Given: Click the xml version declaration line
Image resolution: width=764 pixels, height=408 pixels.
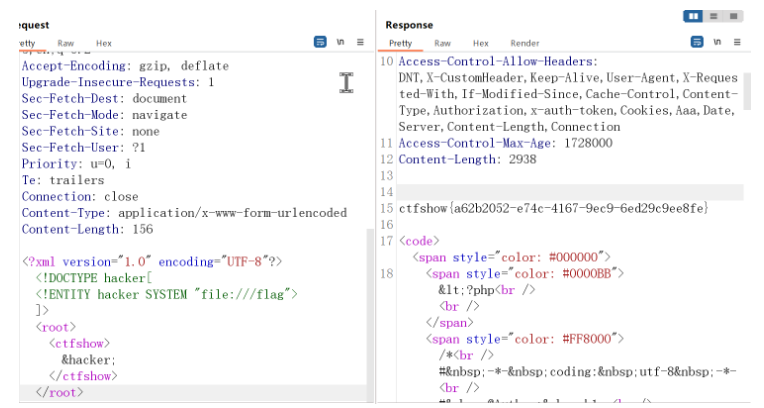Looking at the screenshot, I should coord(152,262).
